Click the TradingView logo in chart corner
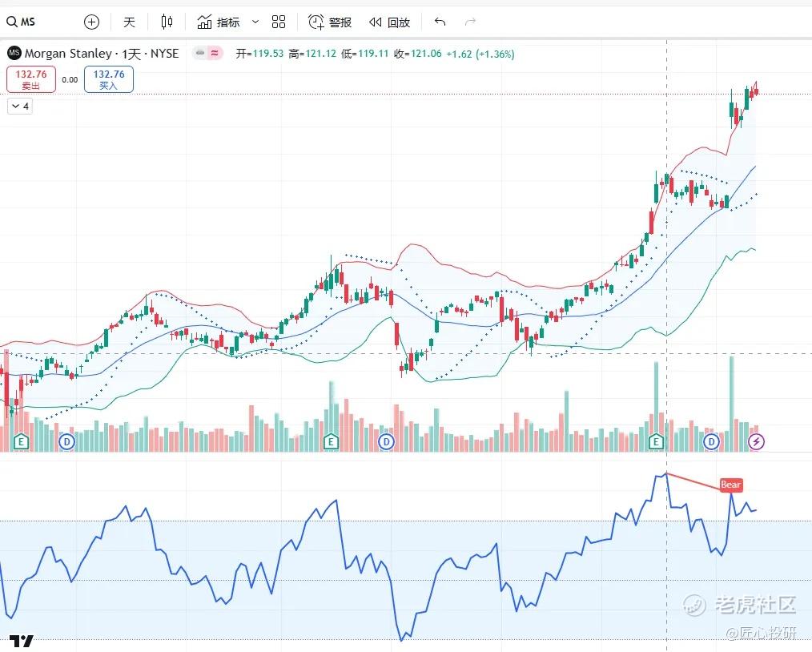 [x=22, y=641]
